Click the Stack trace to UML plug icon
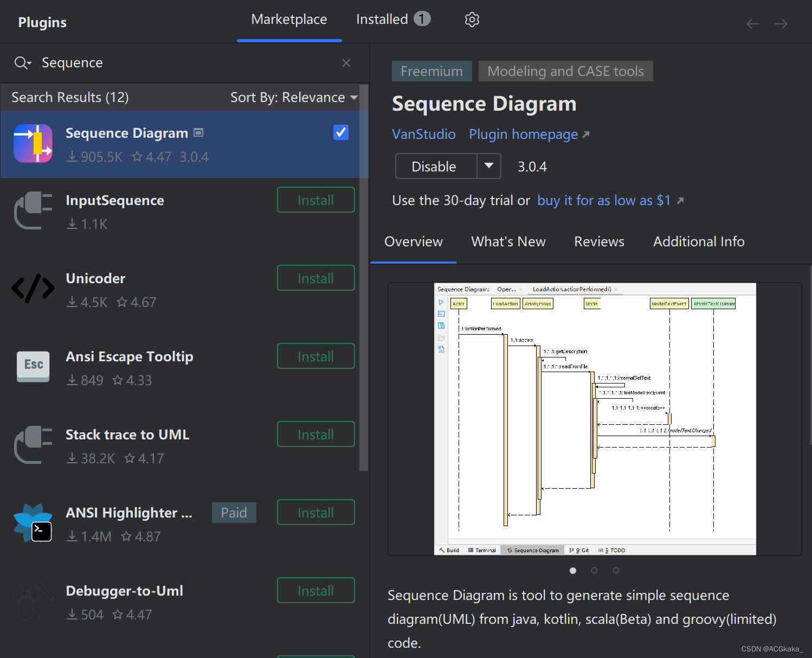The width and height of the screenshot is (812, 658). (x=33, y=445)
